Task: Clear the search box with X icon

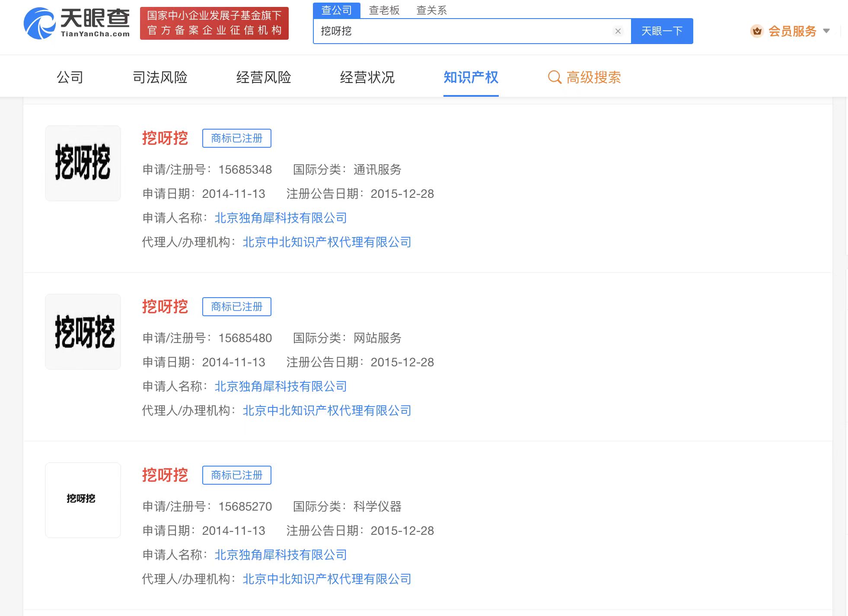Action: pos(618,31)
